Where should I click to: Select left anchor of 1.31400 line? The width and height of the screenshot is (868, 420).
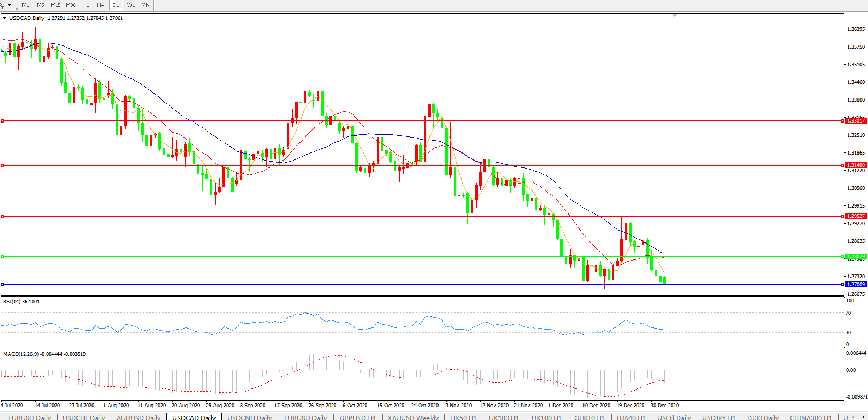click(3, 165)
